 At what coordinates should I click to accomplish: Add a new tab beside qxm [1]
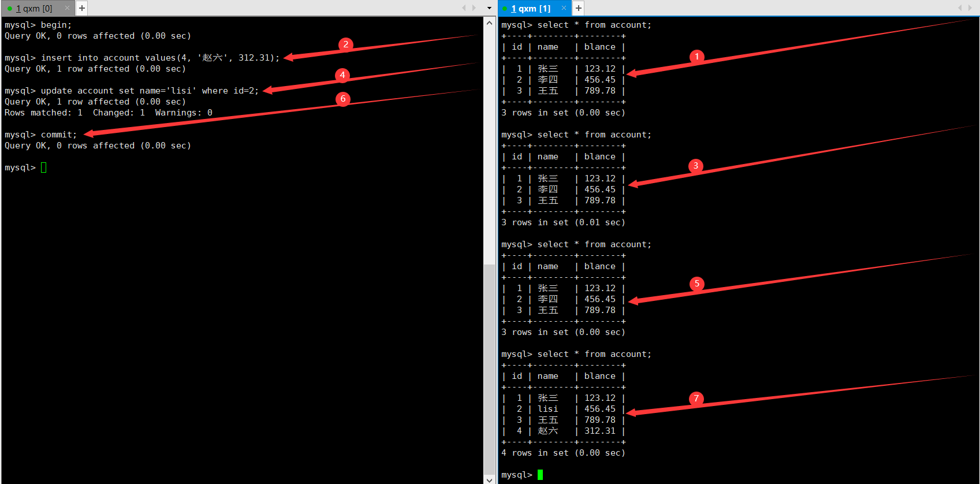(578, 8)
